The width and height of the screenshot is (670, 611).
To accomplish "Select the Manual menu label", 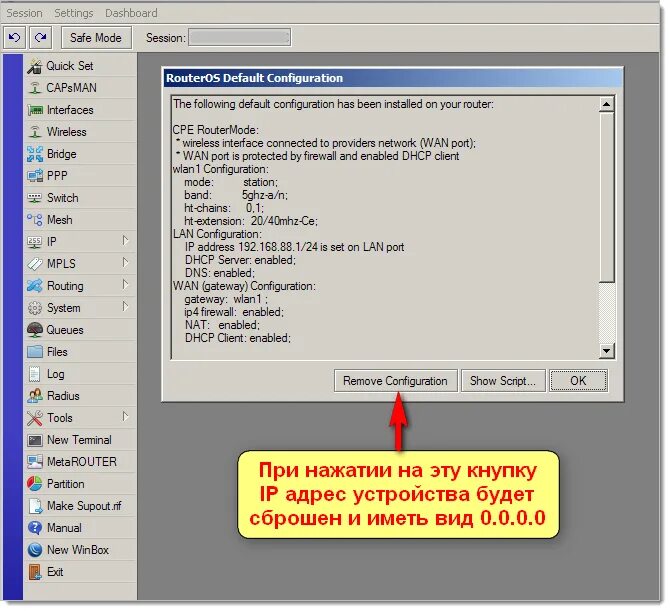I will point(64,528).
